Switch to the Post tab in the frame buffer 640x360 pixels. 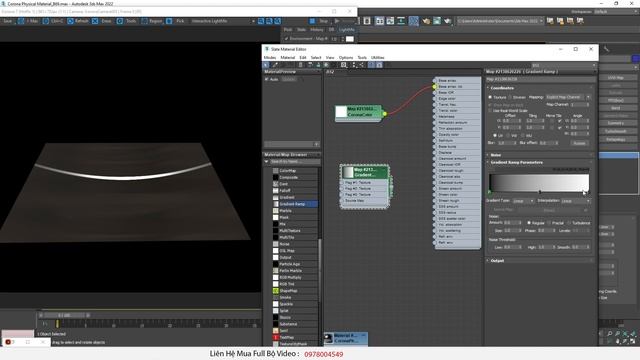pyautogui.click(x=288, y=30)
